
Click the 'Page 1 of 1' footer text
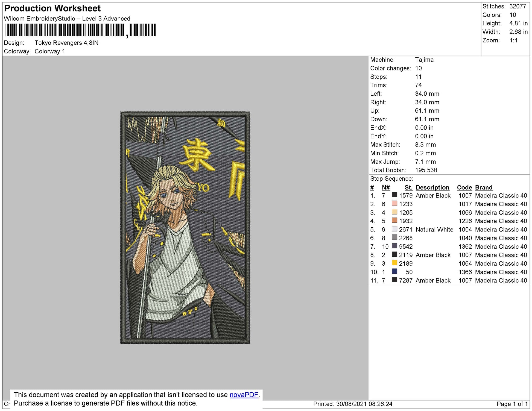512,404
